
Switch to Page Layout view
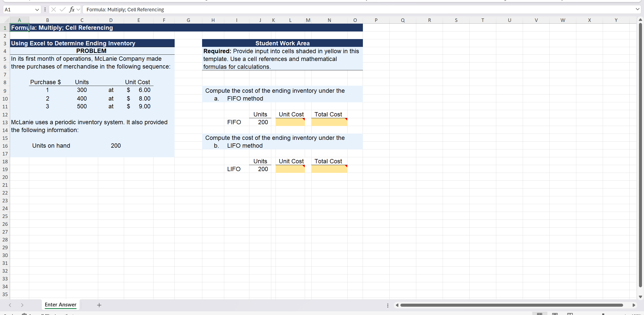pyautogui.click(x=555, y=314)
